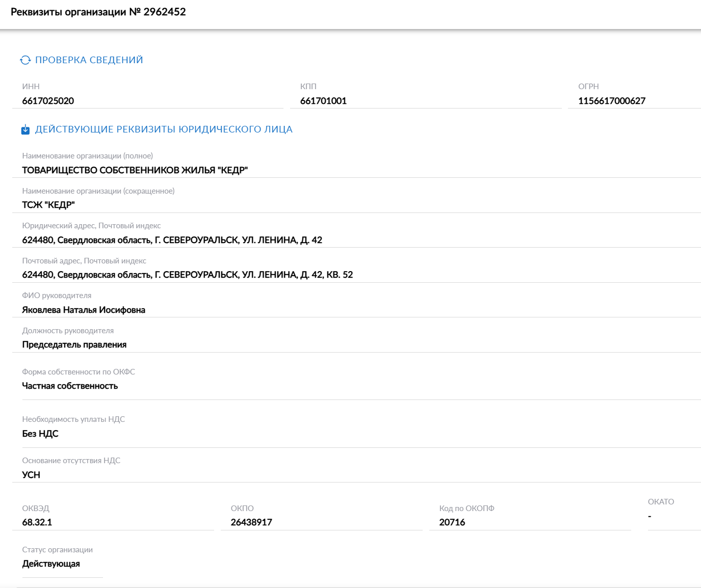Open the Частная собственность ownership field
Screen dimensions: 701x588
[70, 386]
